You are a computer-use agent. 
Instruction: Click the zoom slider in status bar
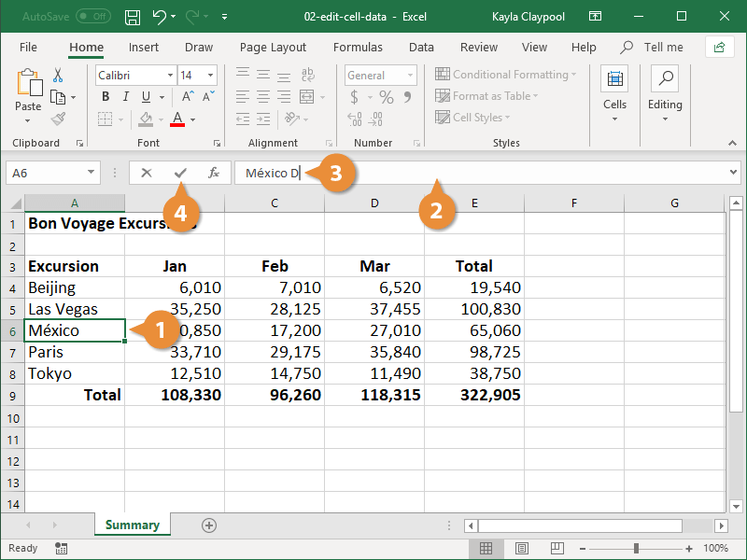click(x=637, y=549)
